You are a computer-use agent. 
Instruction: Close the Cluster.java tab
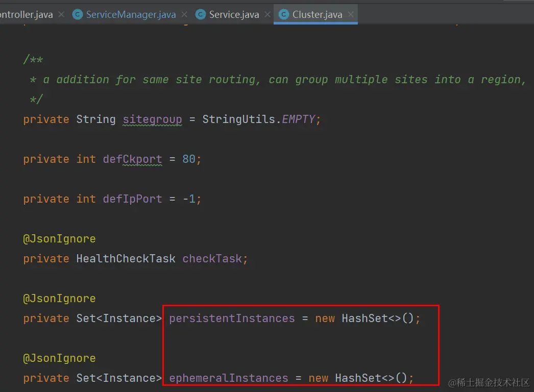coord(351,14)
